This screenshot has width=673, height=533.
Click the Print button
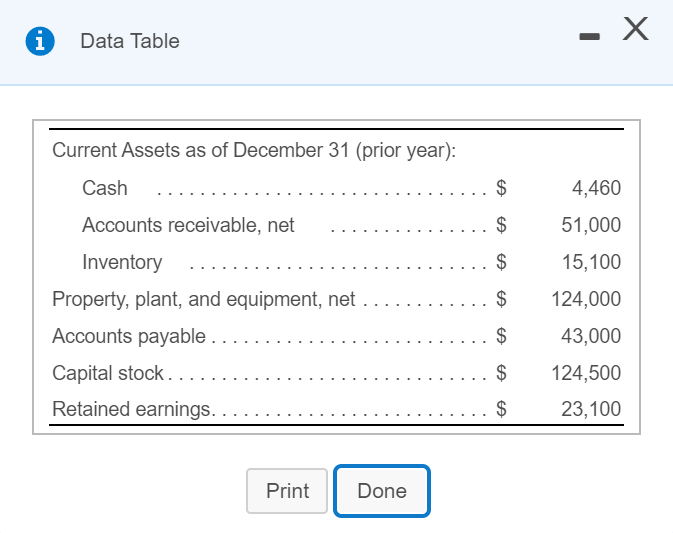click(x=287, y=491)
